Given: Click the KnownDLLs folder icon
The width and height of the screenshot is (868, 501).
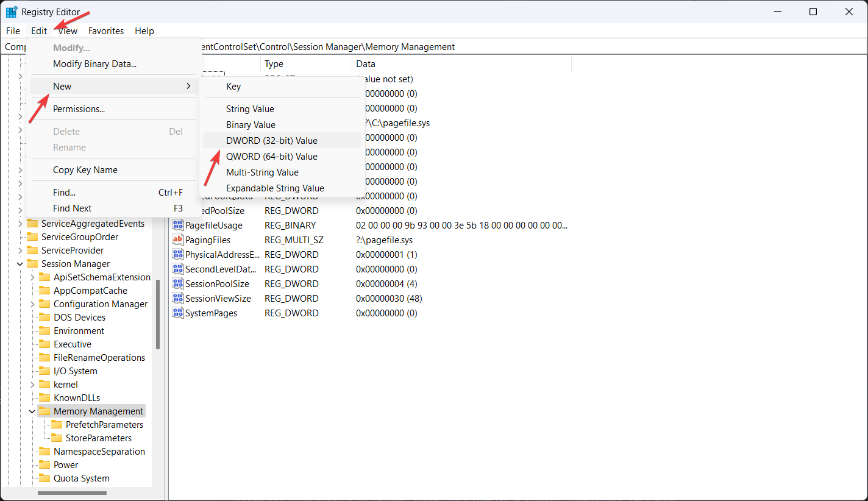Looking at the screenshot, I should click(x=44, y=398).
